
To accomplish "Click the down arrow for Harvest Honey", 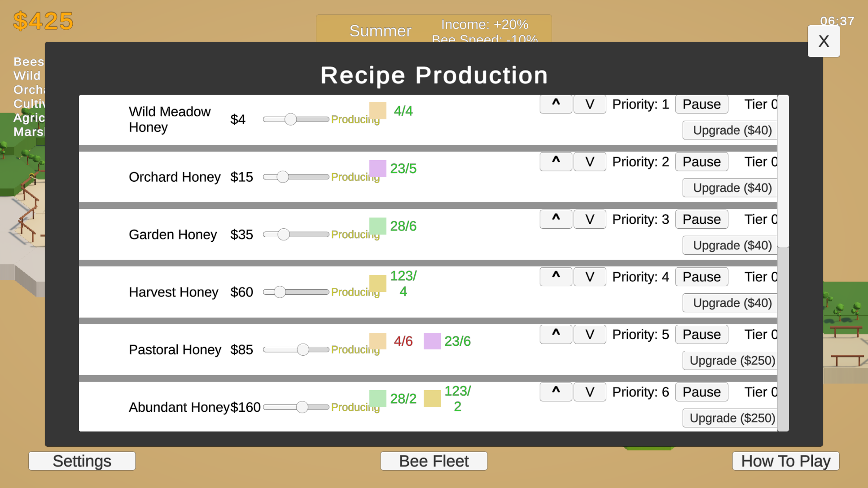I will click(590, 277).
